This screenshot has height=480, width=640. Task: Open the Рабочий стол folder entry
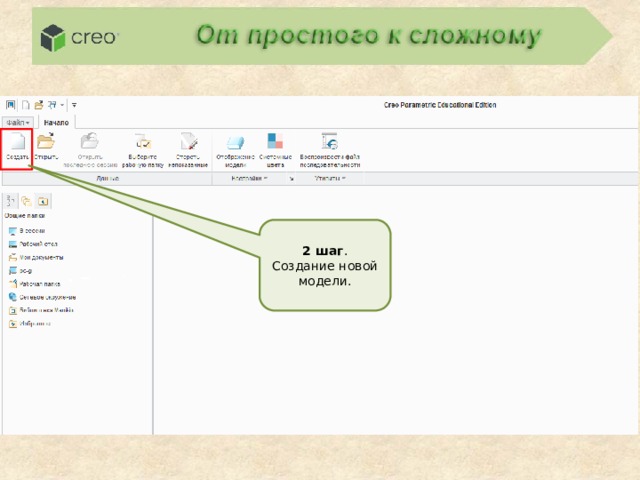coord(33,244)
